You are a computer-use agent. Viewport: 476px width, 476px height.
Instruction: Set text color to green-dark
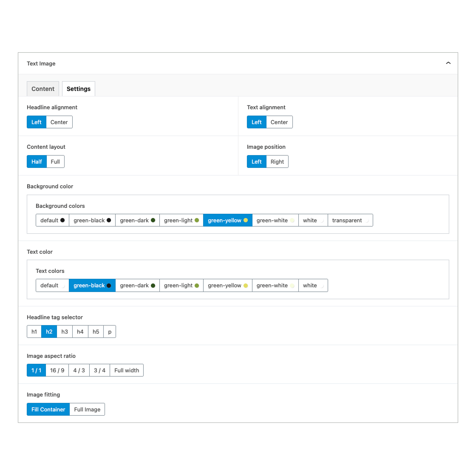coord(137,286)
